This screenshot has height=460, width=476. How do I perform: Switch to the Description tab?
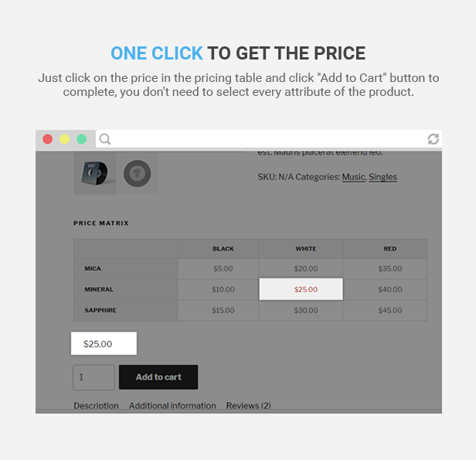click(96, 405)
